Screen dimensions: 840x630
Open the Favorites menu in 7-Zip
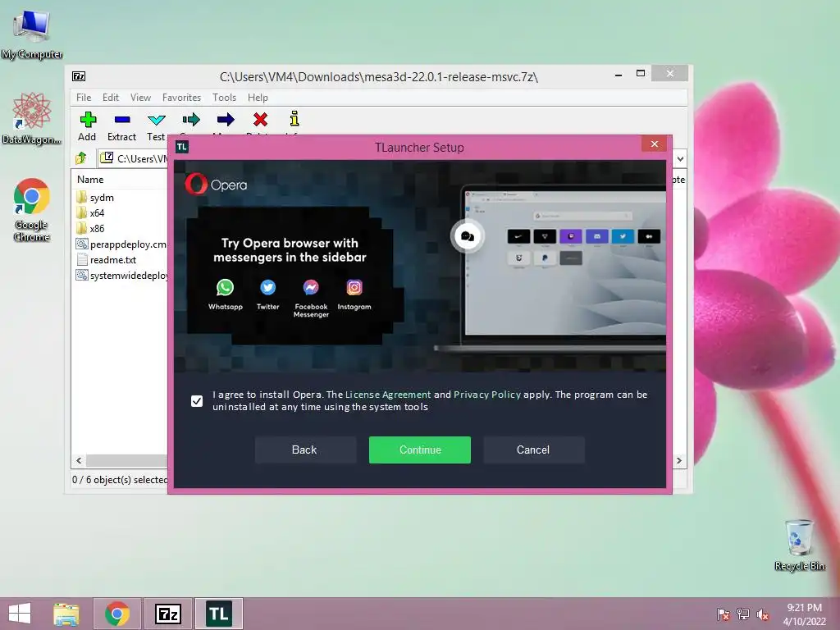click(x=181, y=98)
